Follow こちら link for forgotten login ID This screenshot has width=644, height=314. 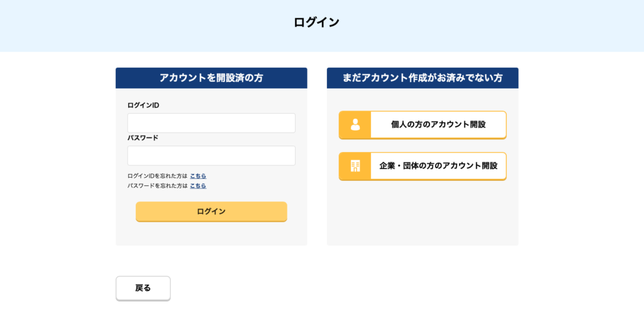198,176
